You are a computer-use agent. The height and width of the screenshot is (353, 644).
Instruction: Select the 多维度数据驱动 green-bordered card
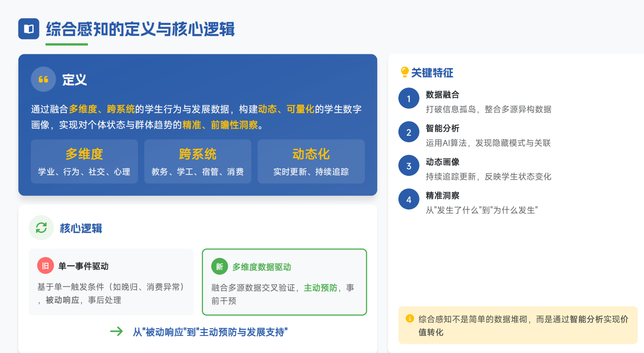(x=284, y=282)
